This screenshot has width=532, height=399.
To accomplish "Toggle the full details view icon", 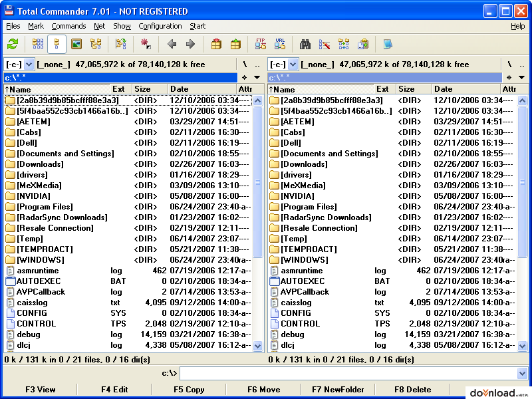I will point(57,45).
